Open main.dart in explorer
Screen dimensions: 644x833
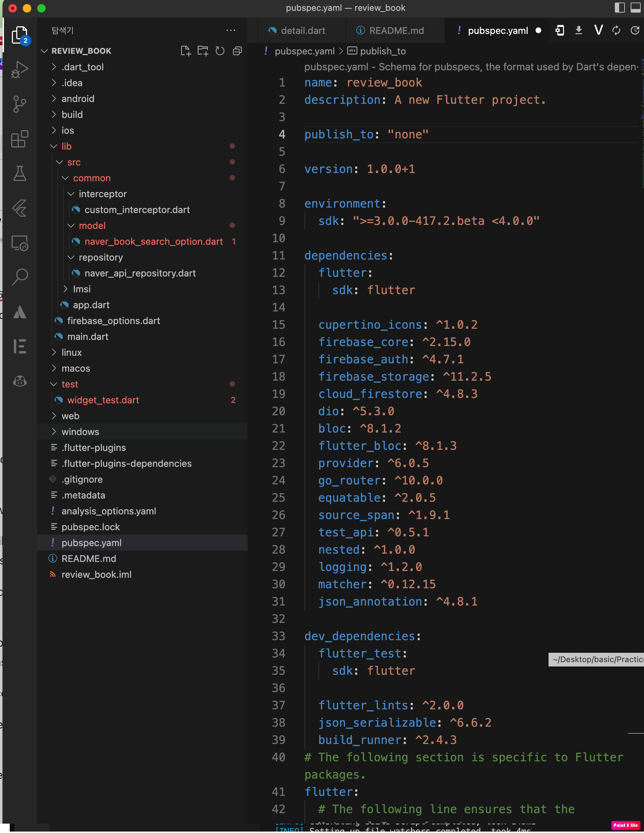point(142,337)
